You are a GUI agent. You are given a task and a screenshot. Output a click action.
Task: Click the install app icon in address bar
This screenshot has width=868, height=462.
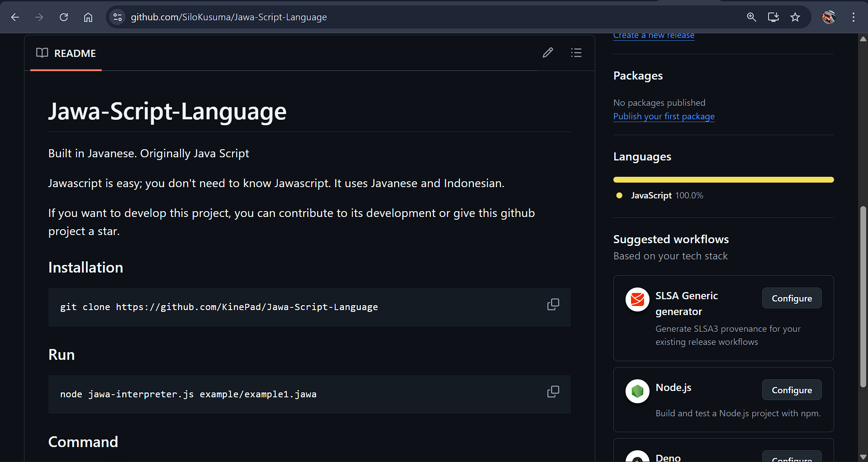pyautogui.click(x=773, y=17)
